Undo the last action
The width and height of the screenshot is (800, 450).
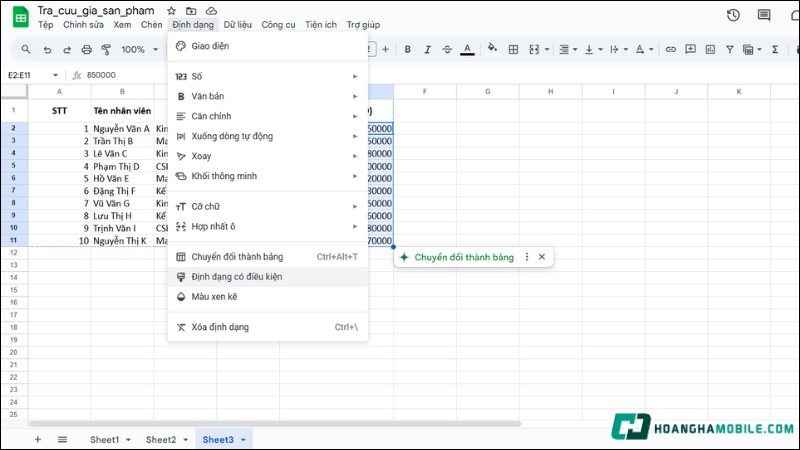47,49
